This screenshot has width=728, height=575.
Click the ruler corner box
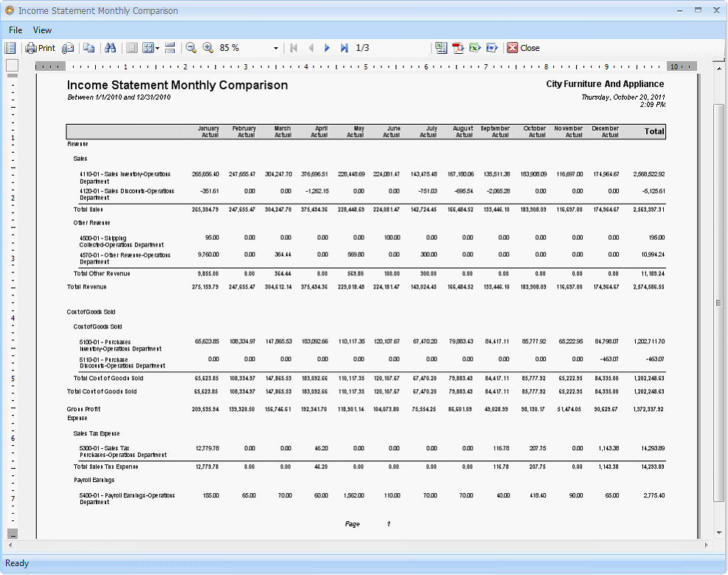pyautogui.click(x=12, y=66)
